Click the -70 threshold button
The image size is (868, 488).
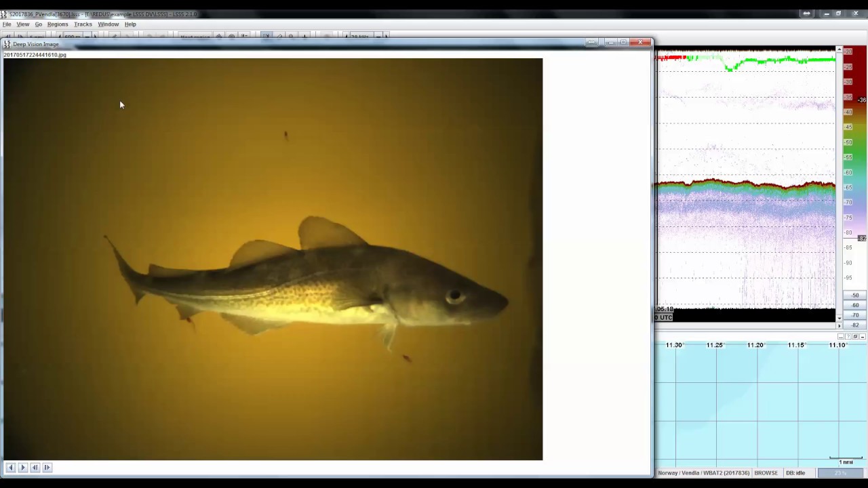pyautogui.click(x=855, y=315)
